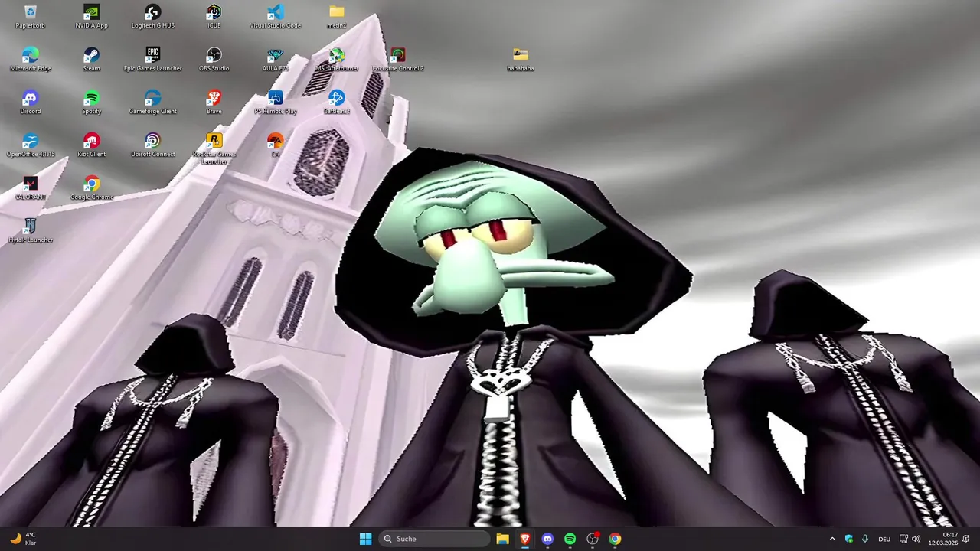Click the Suche taskbar search box
980x551 pixels.
(435, 539)
